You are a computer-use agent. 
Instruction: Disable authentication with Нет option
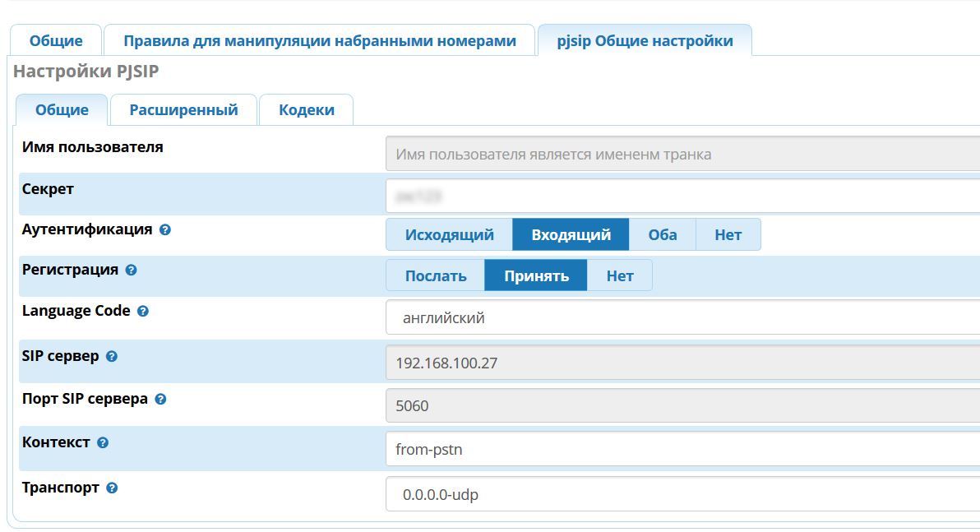[728, 234]
